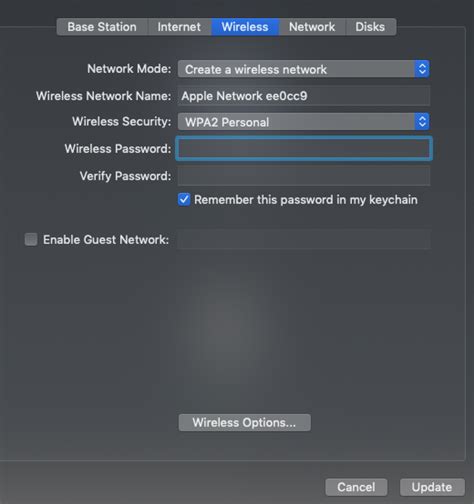Focus the Wireless Password field
474x504 pixels.
coord(304,149)
